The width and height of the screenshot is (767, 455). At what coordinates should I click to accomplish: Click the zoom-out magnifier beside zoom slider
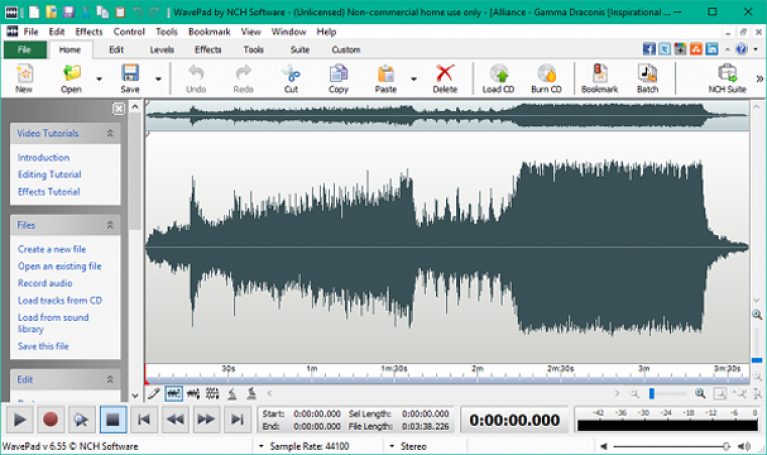point(634,393)
